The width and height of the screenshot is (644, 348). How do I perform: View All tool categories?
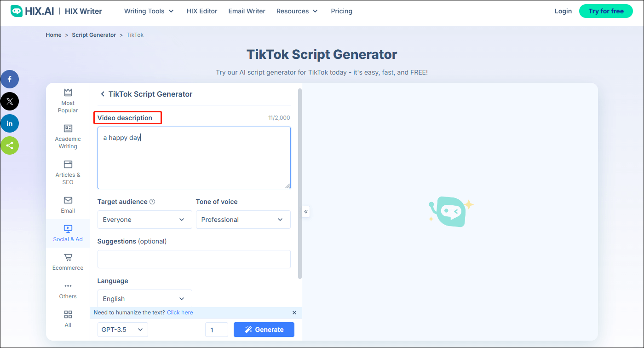click(x=68, y=319)
